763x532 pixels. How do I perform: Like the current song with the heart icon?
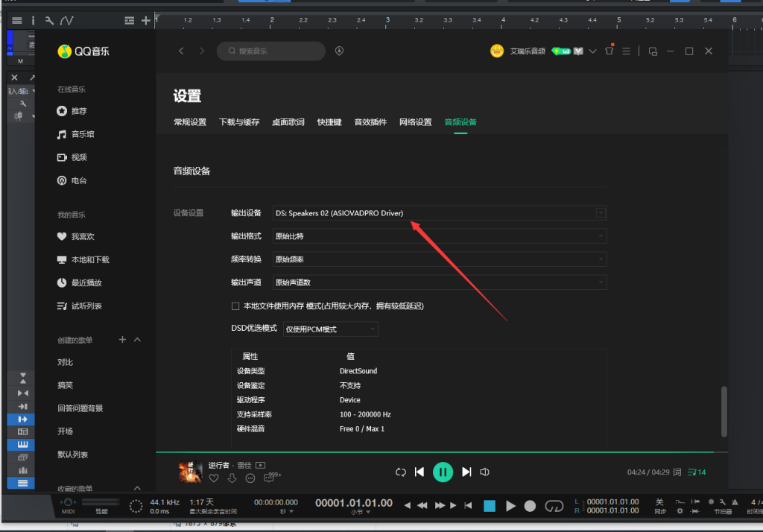point(214,478)
